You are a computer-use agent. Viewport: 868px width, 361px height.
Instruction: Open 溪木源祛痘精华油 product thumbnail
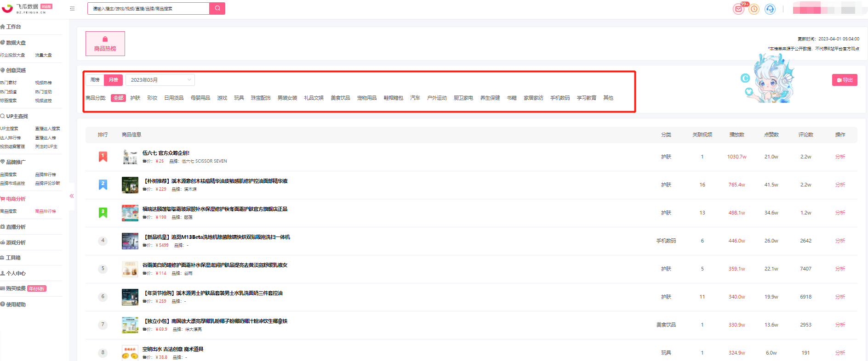[130, 185]
